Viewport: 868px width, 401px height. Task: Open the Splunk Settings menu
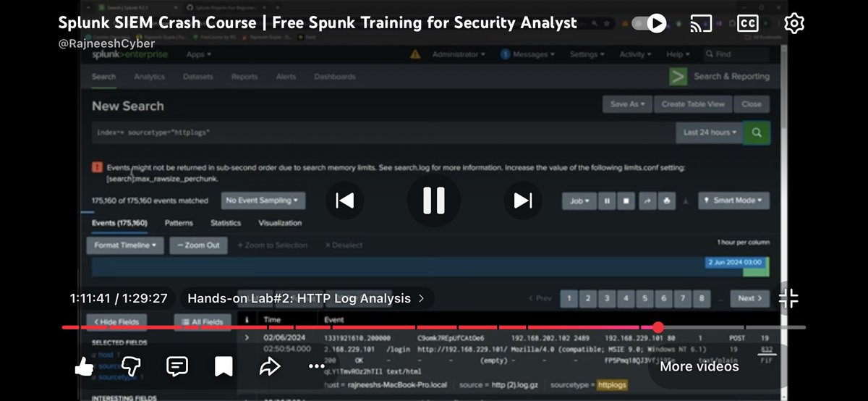point(587,54)
